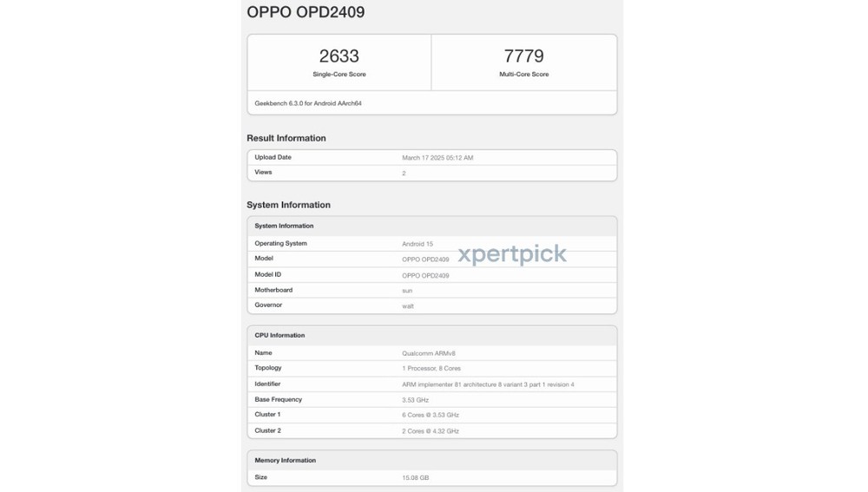Select the memory Size 15.08 GB value
Screen dimensions: 868x492
tap(415, 477)
